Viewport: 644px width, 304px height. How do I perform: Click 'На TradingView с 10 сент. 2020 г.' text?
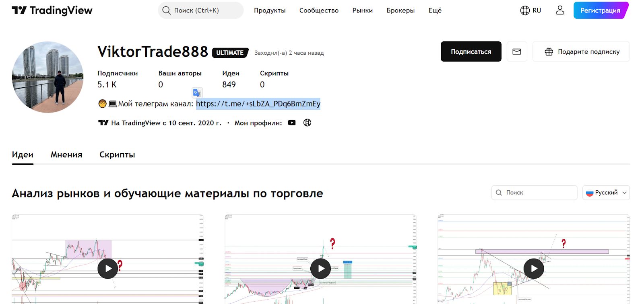pyautogui.click(x=166, y=123)
